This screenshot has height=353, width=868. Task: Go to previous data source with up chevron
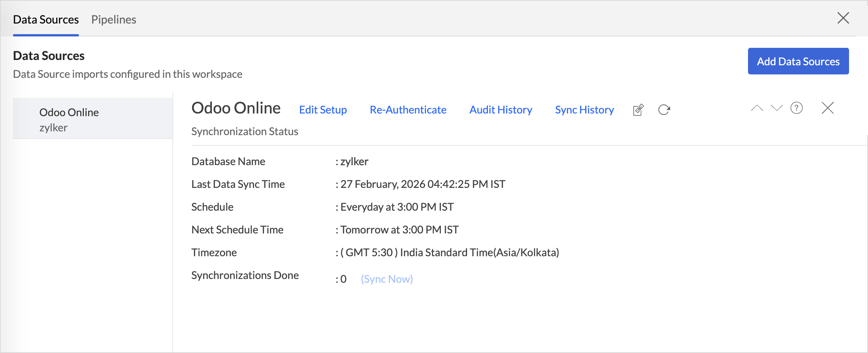click(x=757, y=108)
